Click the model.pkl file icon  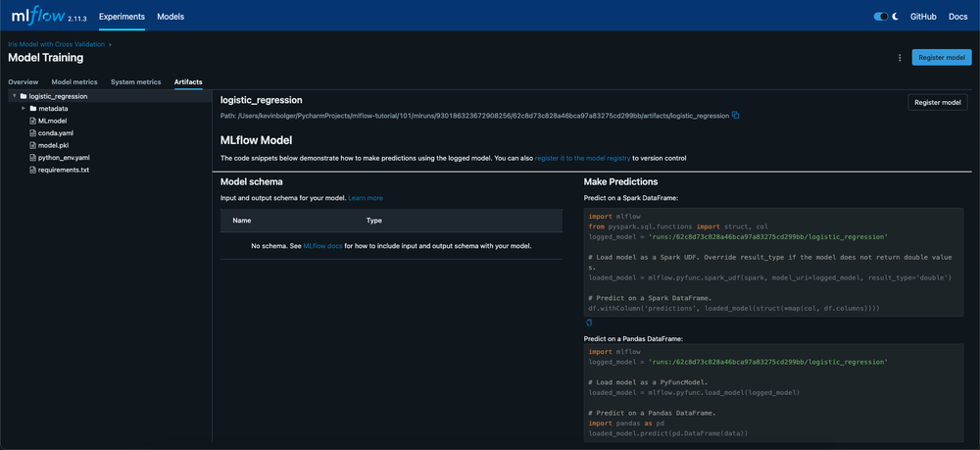[33, 145]
